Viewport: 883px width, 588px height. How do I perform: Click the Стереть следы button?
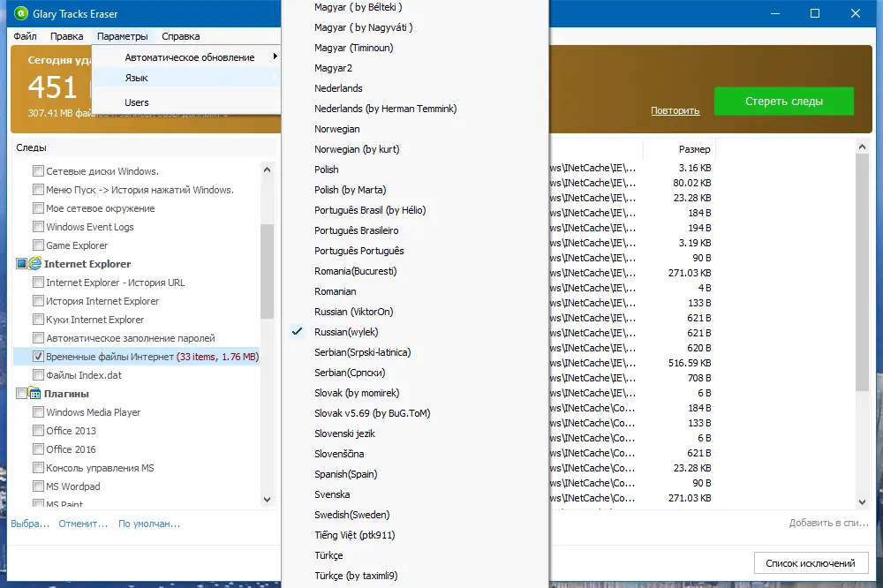point(784,102)
